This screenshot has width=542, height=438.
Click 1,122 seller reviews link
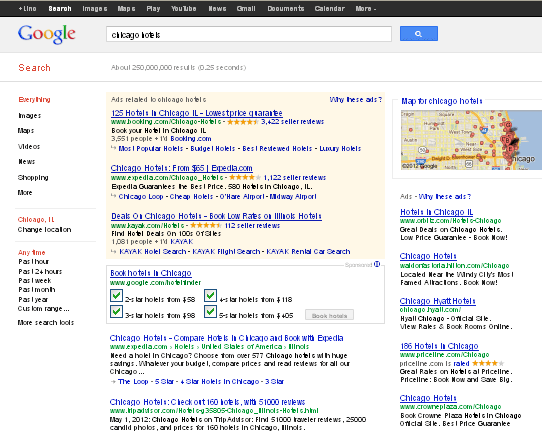pos(295,178)
